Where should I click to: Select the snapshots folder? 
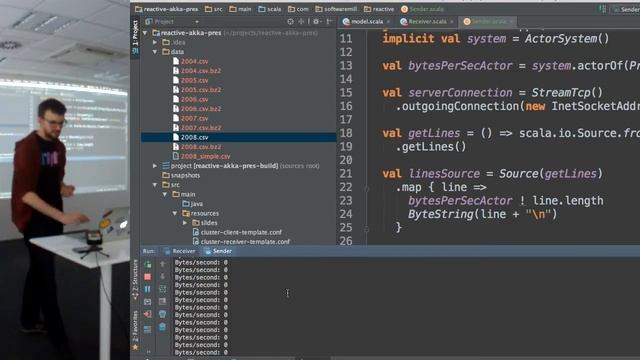tap(185, 176)
